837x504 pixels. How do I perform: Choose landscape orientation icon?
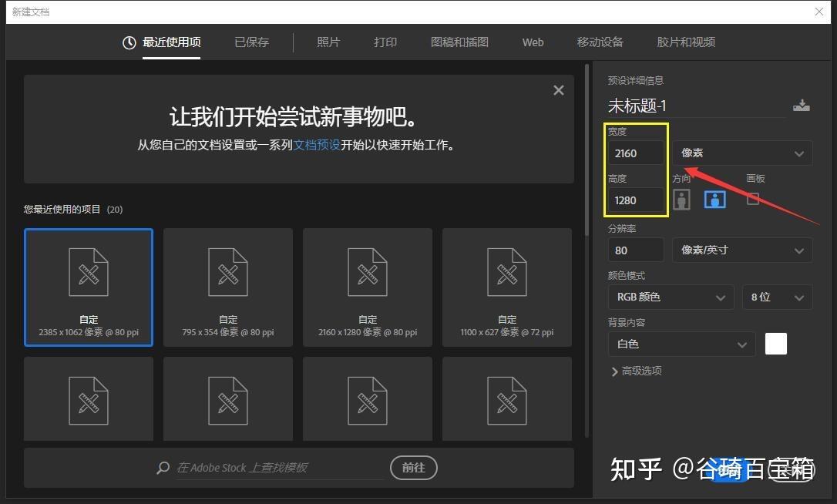[x=715, y=200]
